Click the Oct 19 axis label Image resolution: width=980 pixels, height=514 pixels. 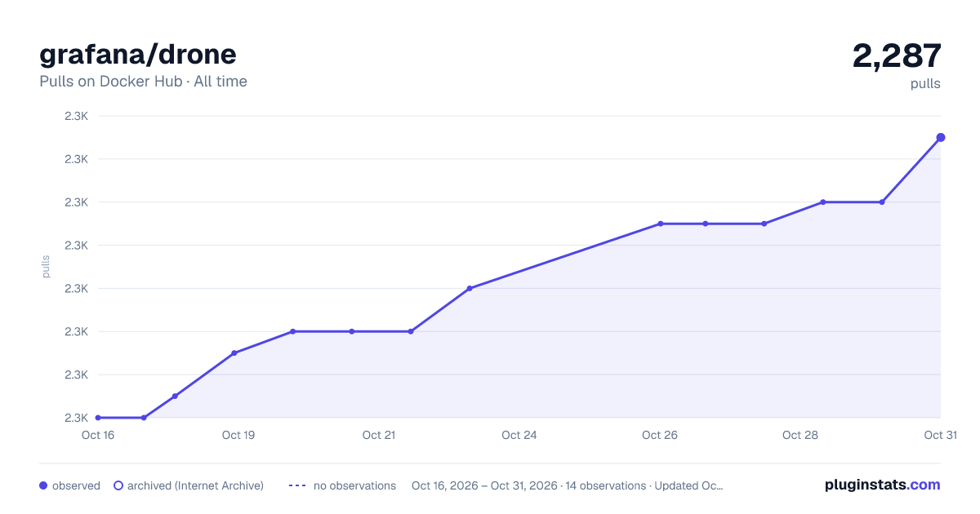click(238, 435)
